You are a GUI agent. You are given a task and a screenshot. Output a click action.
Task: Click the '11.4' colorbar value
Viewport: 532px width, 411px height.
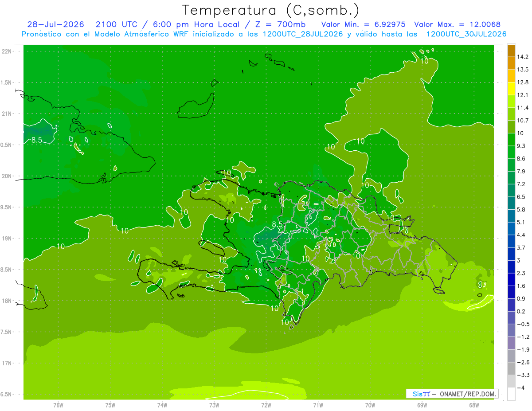[x=523, y=108]
